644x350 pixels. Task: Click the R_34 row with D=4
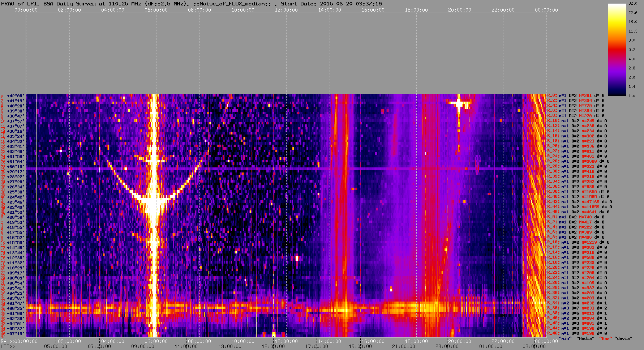[577, 303]
